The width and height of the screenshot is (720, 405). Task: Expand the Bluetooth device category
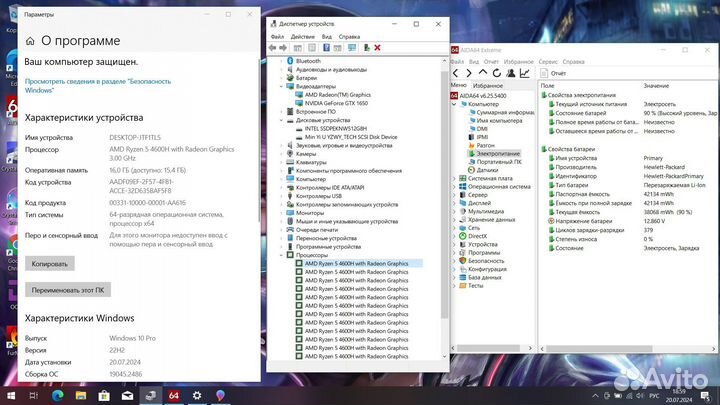coord(283,60)
